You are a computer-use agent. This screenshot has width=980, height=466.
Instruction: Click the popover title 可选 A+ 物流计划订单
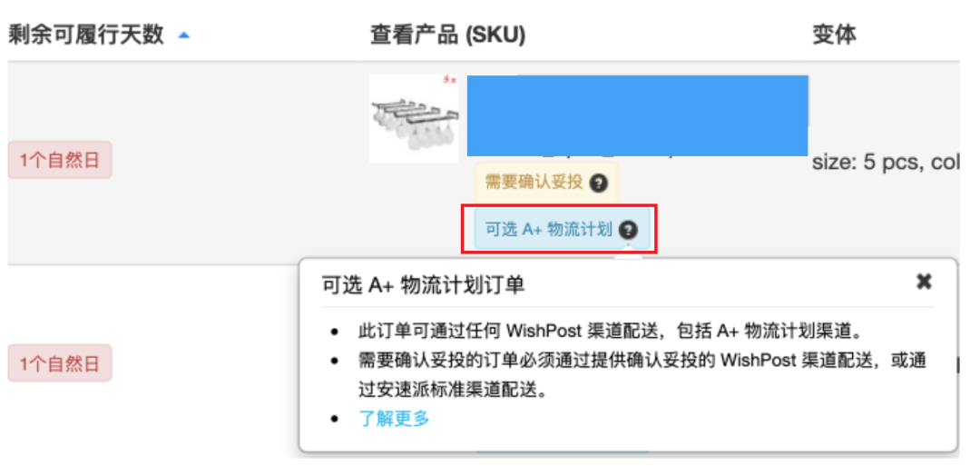[x=423, y=285]
